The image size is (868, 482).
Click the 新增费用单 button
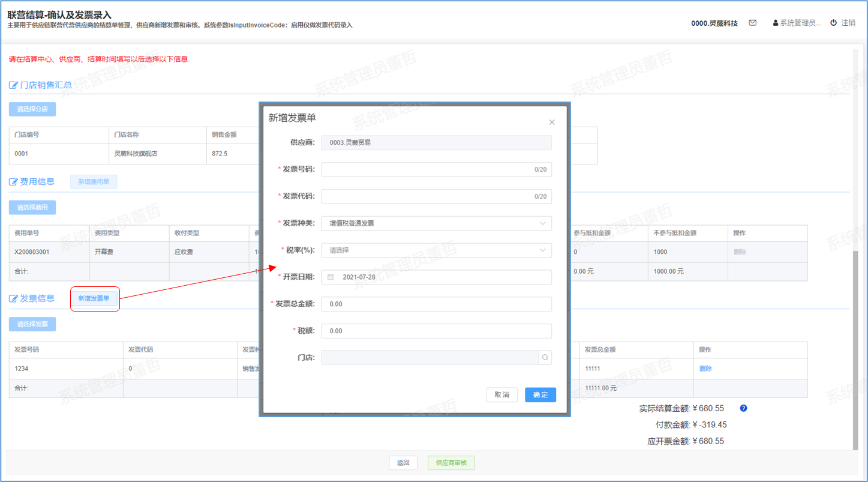tap(94, 182)
